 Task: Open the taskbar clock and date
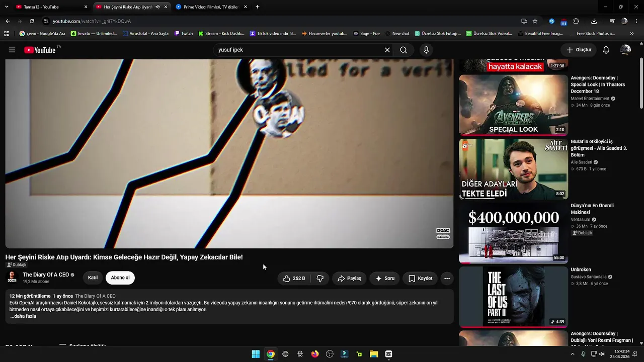pos(620,354)
